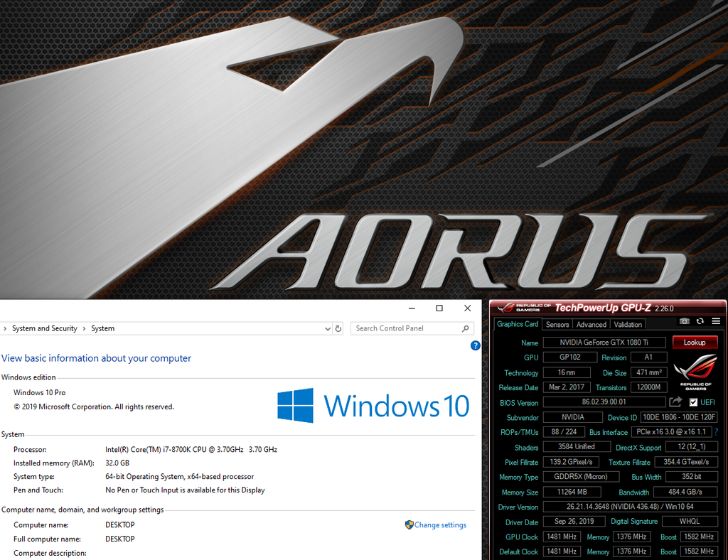Click the search magnifier in Control Panel

(466, 328)
